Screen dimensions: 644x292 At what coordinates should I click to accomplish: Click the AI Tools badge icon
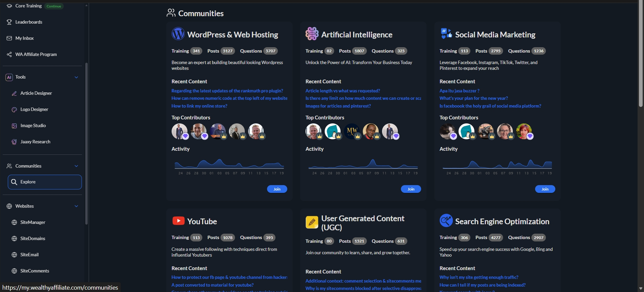pyautogui.click(x=9, y=77)
